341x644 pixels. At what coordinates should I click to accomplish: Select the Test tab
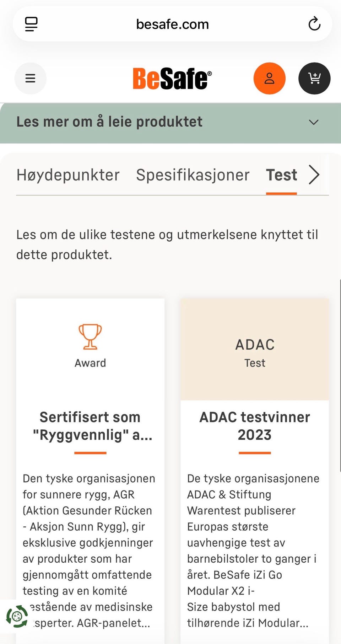pyautogui.click(x=282, y=175)
